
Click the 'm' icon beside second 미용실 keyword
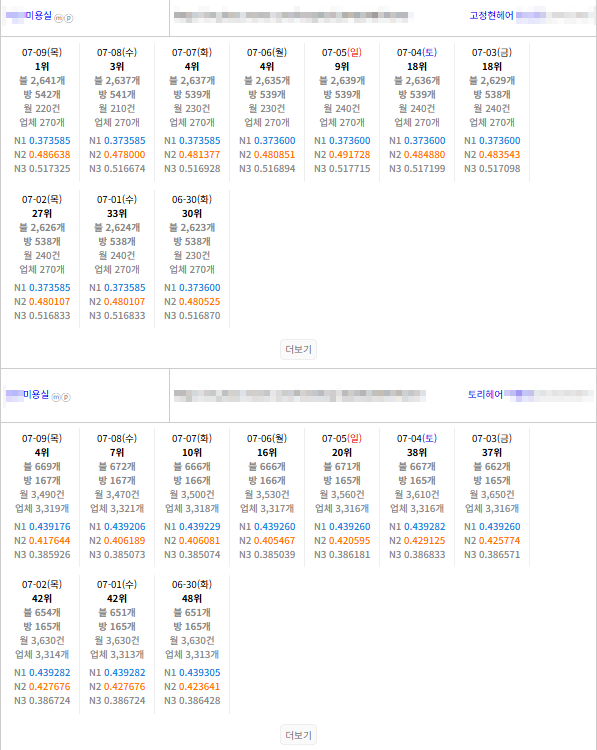pos(56,397)
